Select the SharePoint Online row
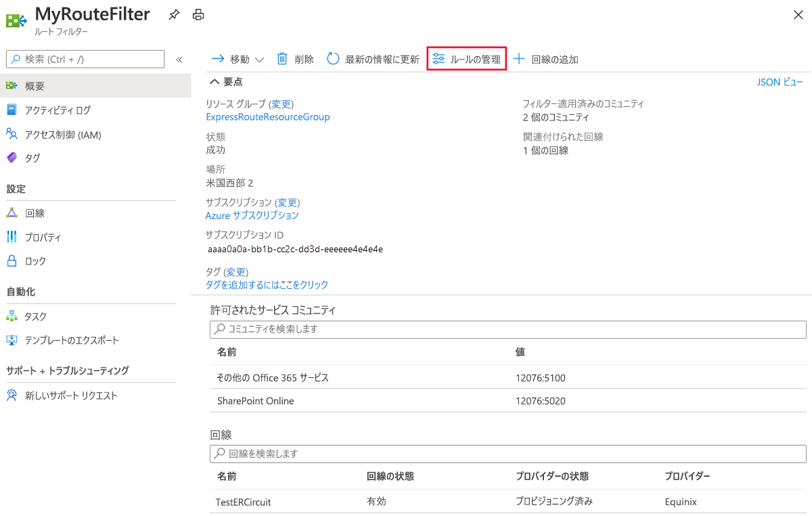812x516 pixels. [508, 401]
